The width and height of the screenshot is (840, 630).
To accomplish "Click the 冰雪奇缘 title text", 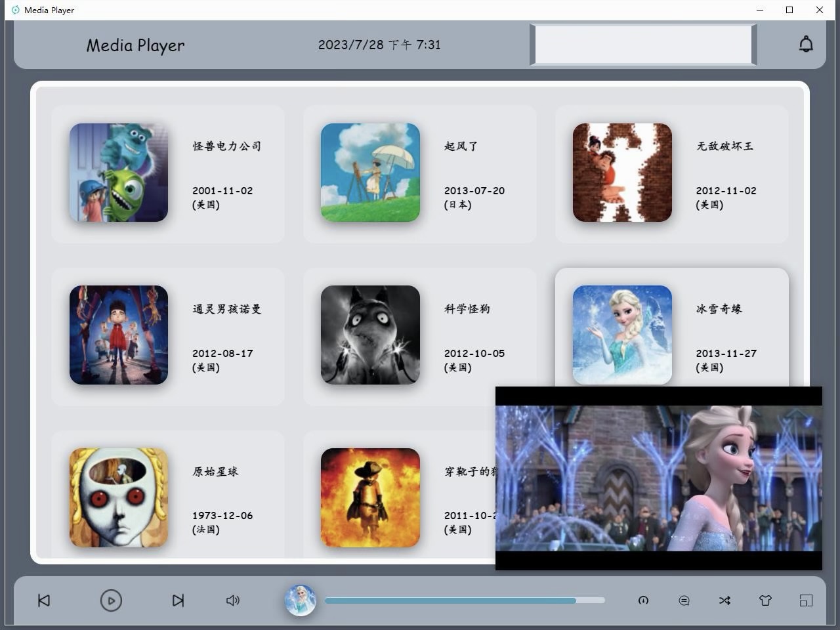I will pyautogui.click(x=719, y=309).
